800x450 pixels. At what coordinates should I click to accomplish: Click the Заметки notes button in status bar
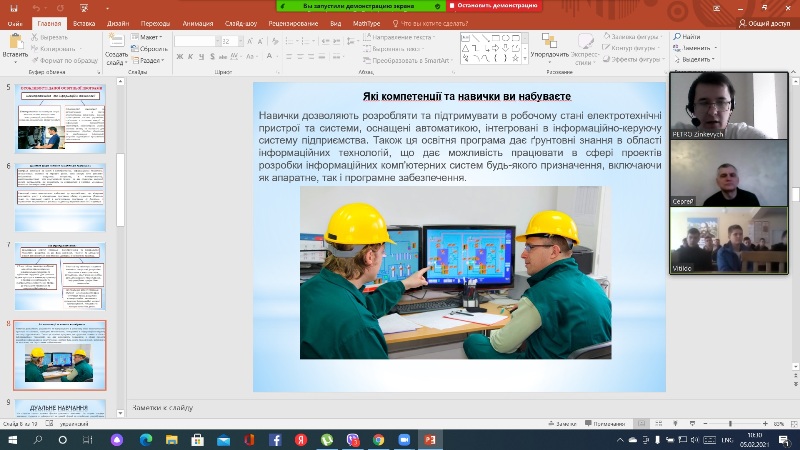[562, 423]
